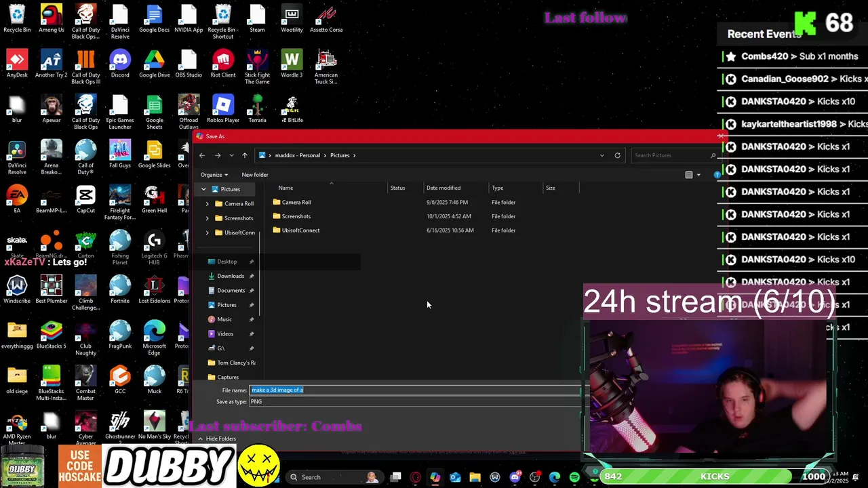Open Outlook from taskbar
This screenshot has width=868, height=488.
click(x=455, y=477)
